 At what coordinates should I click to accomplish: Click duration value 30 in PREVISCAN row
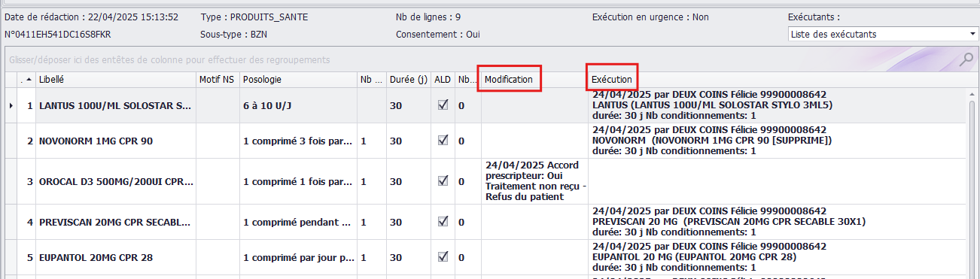click(396, 223)
